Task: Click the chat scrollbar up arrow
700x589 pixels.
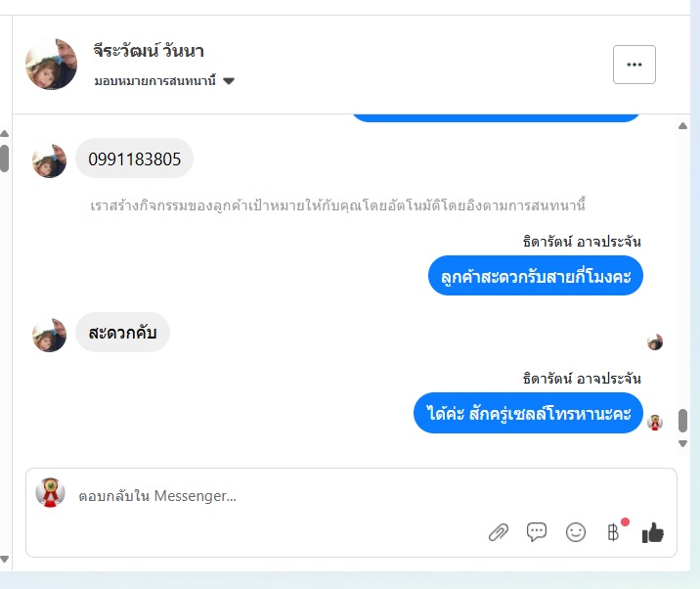Action: (682, 126)
